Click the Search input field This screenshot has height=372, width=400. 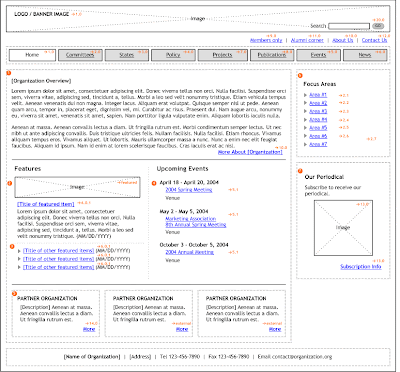349,26
